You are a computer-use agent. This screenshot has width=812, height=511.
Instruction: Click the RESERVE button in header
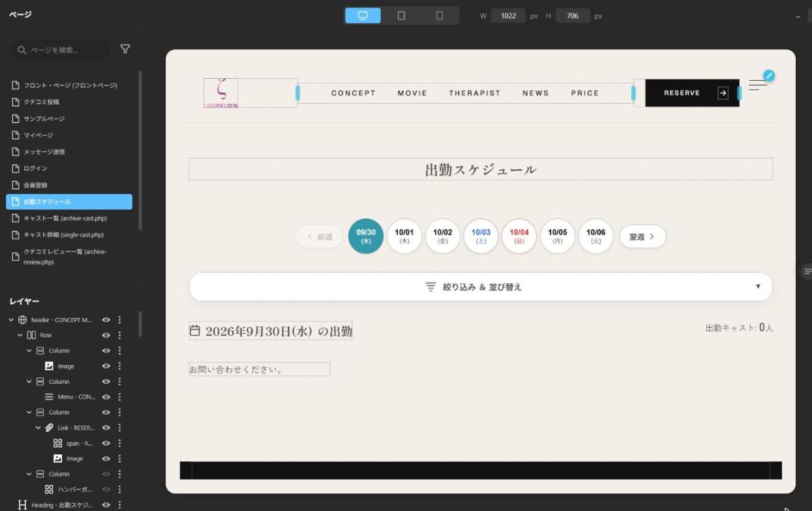coord(693,93)
